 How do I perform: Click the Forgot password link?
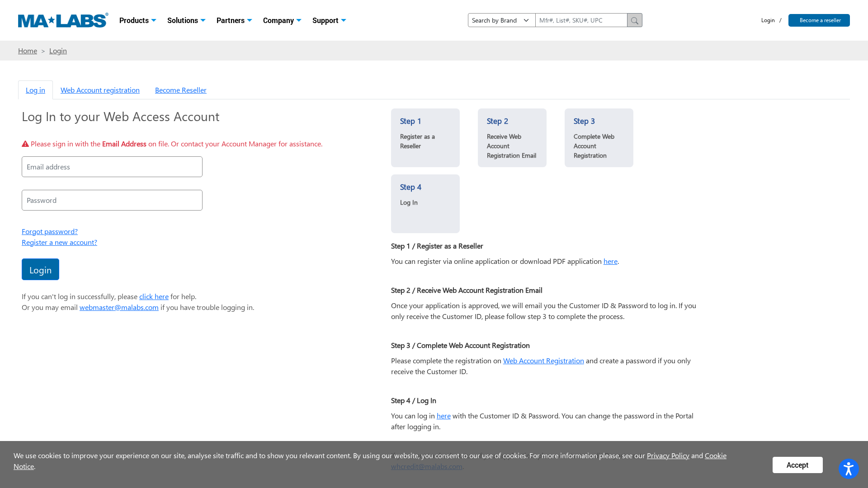pyautogui.click(x=50, y=231)
